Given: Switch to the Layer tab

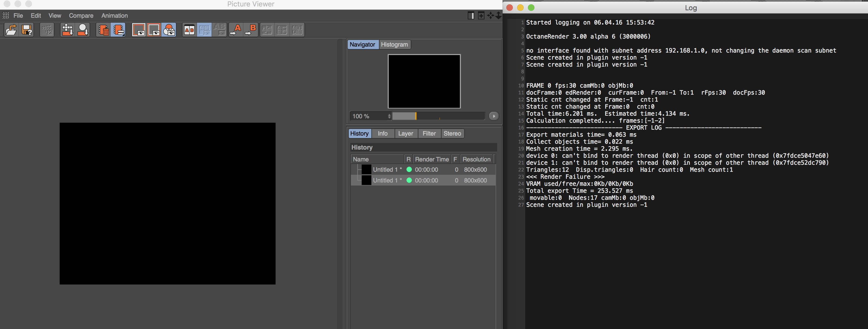Looking at the screenshot, I should coord(405,134).
